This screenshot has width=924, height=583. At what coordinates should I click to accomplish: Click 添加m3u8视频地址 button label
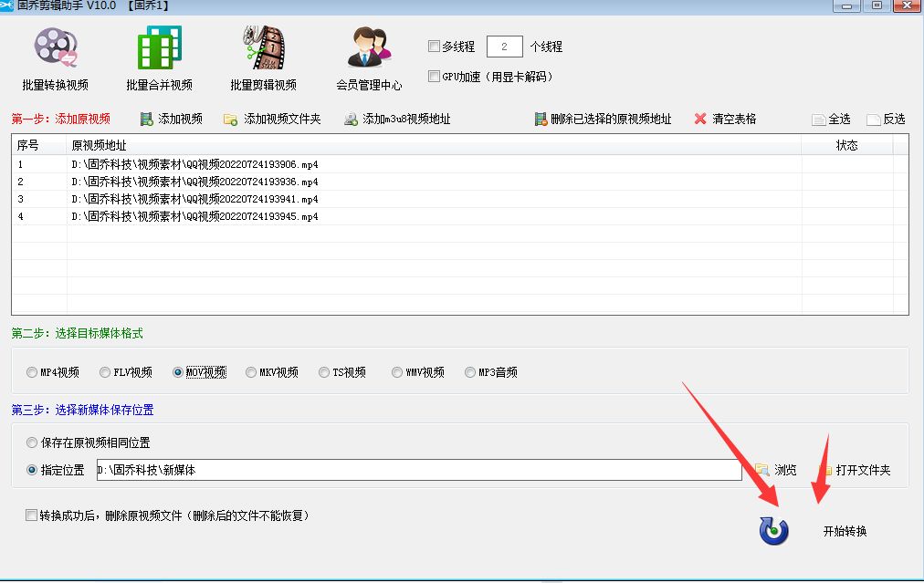[x=406, y=119]
